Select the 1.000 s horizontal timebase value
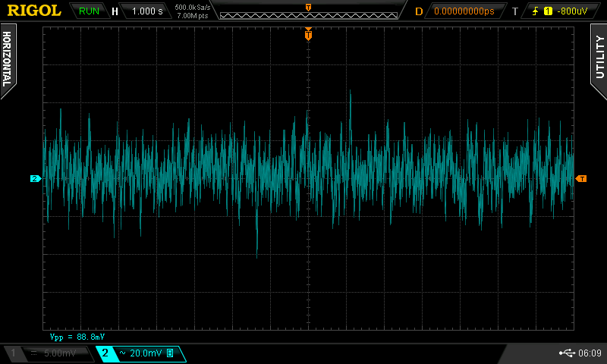 pos(147,11)
